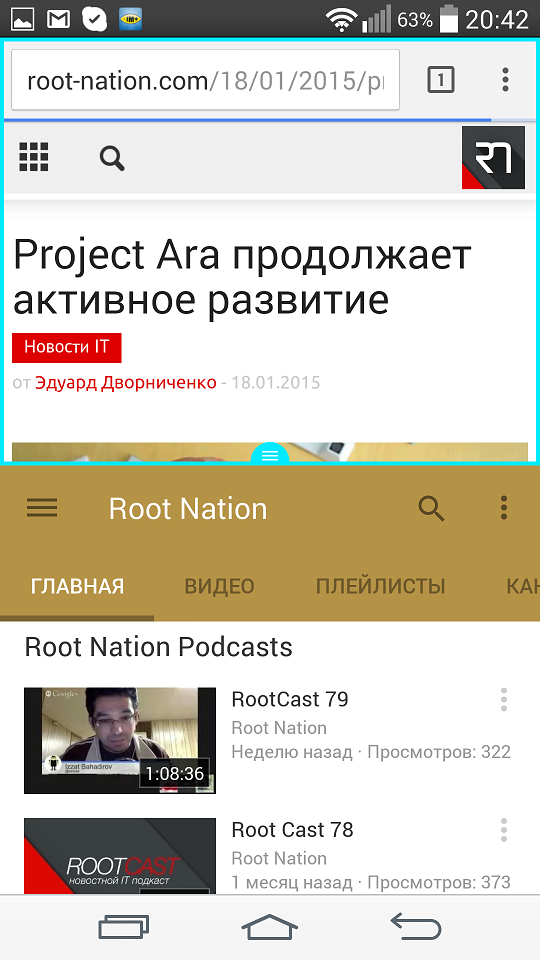Tap the Просмотров: 322 view count
Viewport: 540px width, 960px height.
click(439, 752)
